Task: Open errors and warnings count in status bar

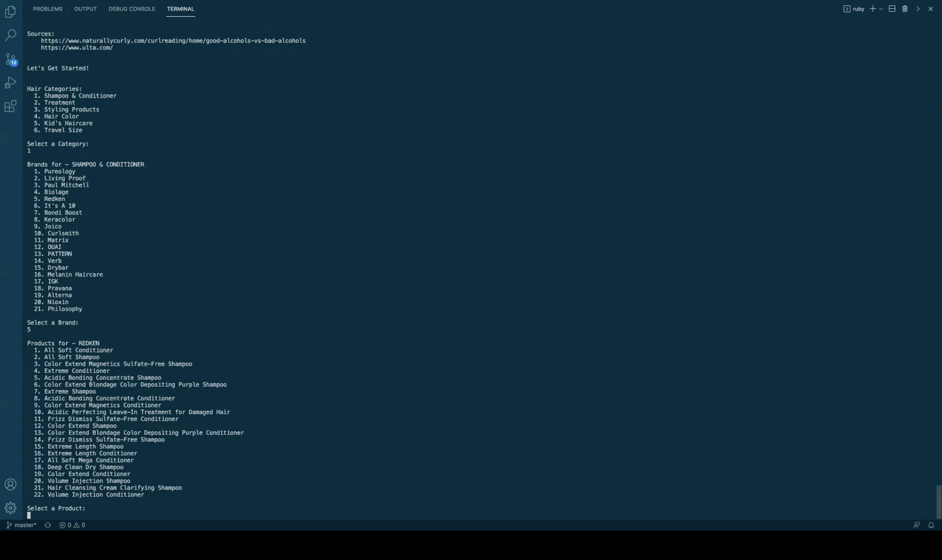Action: click(72, 525)
